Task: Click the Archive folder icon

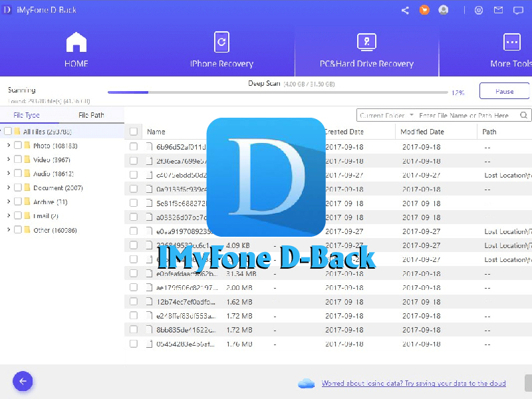Action: pos(27,202)
